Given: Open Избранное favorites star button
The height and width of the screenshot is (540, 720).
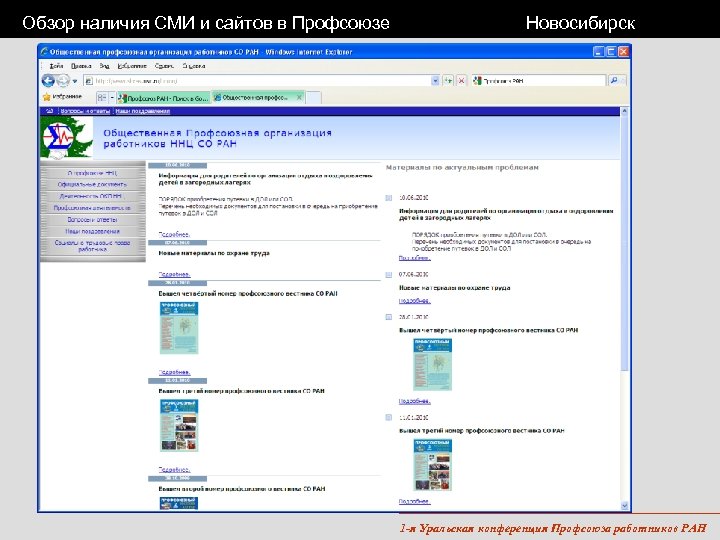Looking at the screenshot, I should tap(62, 97).
